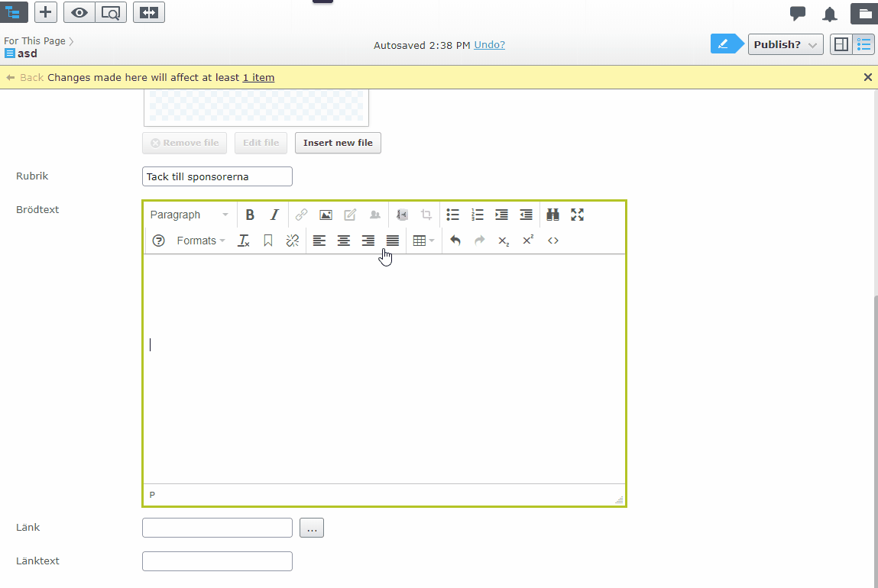Click the Undo? link
878x588 pixels.
(489, 45)
